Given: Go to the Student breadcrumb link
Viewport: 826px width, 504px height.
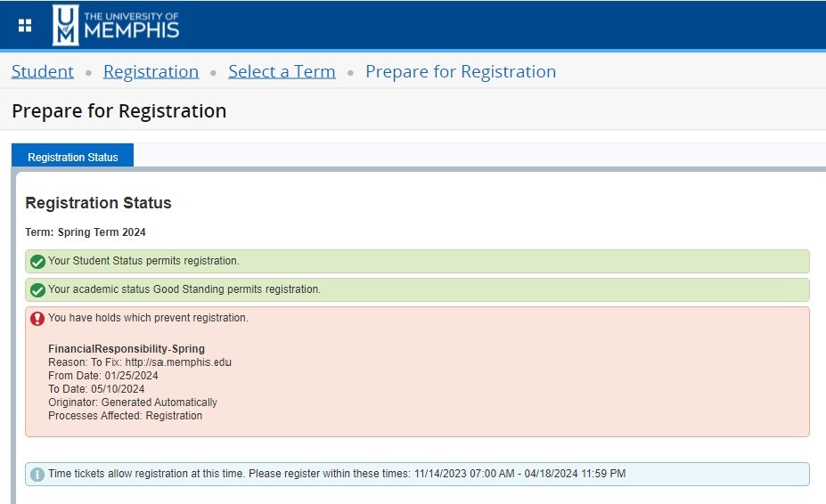Looking at the screenshot, I should point(43,72).
